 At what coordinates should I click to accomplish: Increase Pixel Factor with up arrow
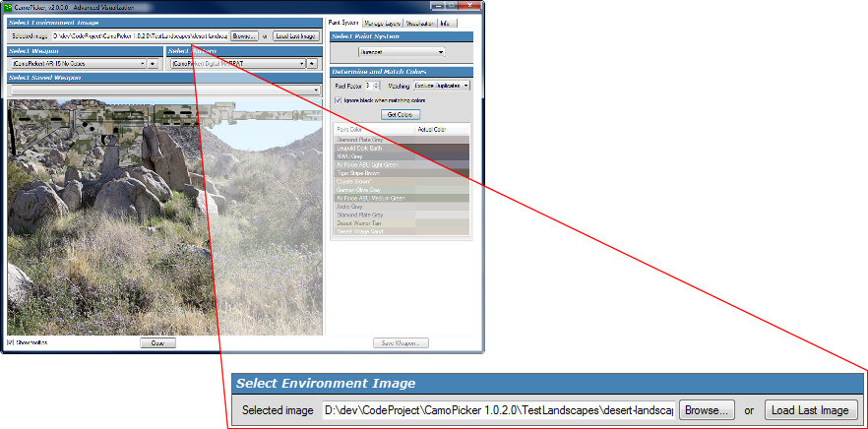pyautogui.click(x=376, y=84)
